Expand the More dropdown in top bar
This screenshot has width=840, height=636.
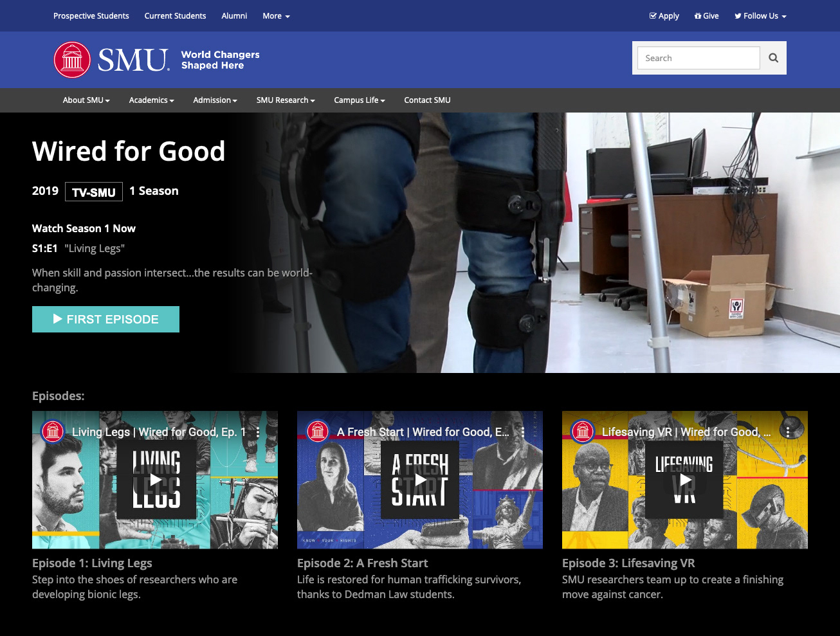tap(277, 16)
